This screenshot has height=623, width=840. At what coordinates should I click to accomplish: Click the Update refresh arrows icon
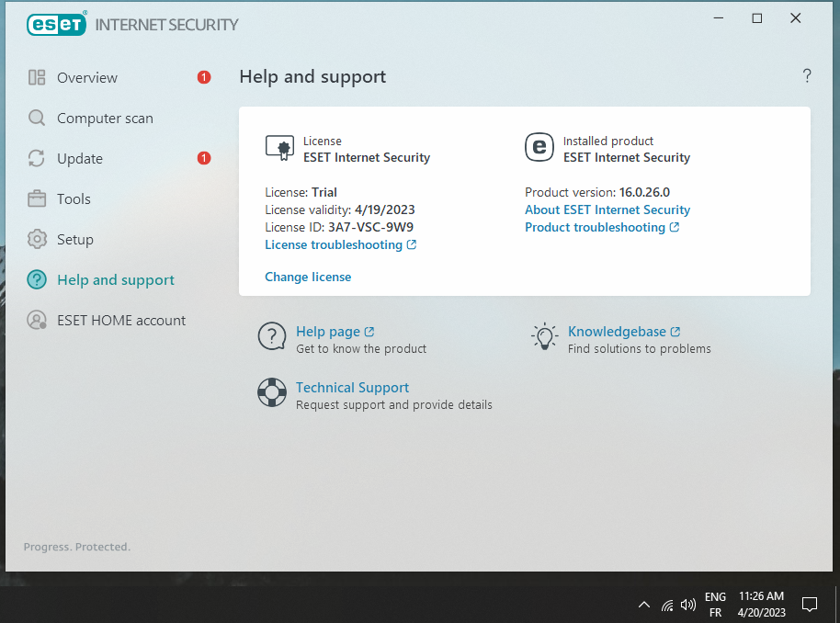click(x=37, y=158)
